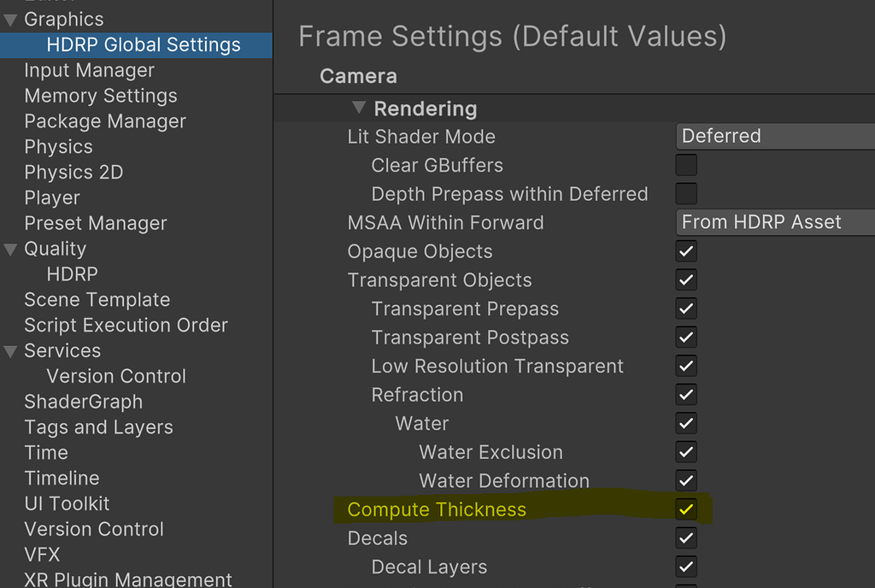Viewport: 875px width, 588px height.
Task: Collapse the Services tree arrow
Action: [x=10, y=351]
